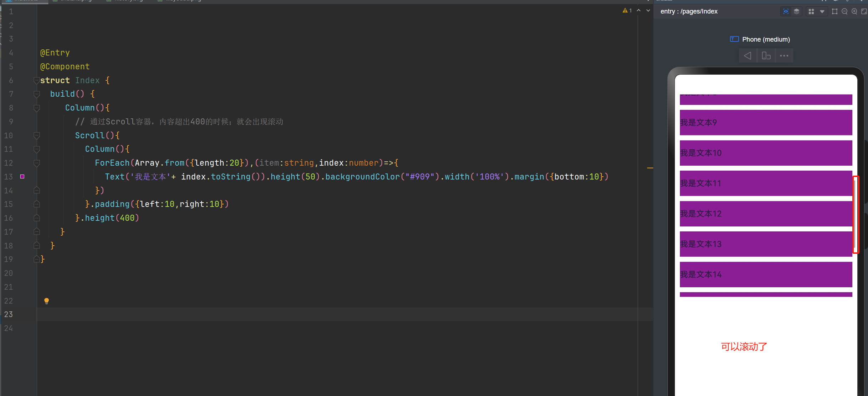Viewport: 868px width, 396px height.
Task: Expand the device profile dropdown arrow
Action: tap(822, 11)
